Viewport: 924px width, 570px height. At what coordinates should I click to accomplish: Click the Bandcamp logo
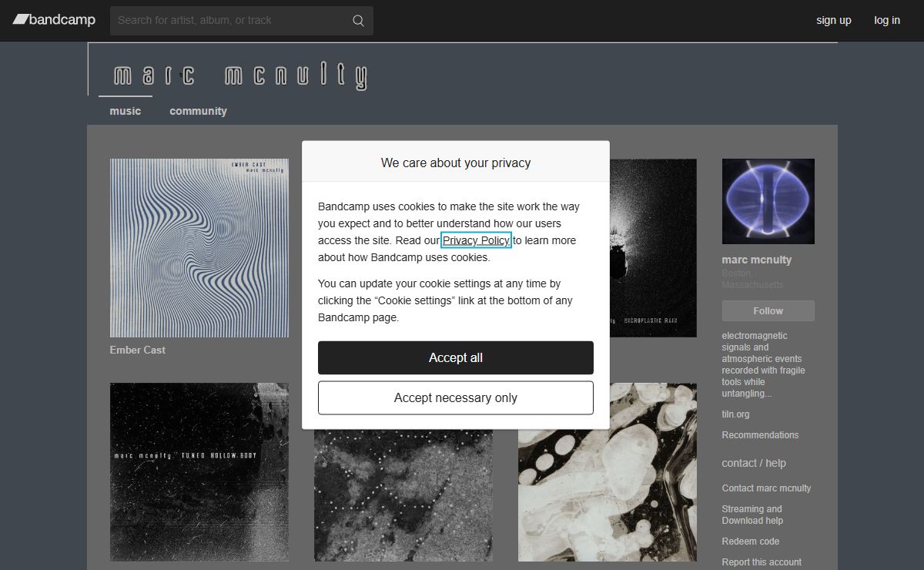point(54,20)
